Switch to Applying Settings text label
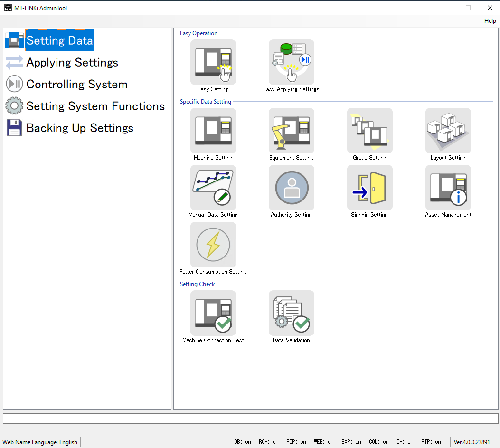Image resolution: width=500 pixels, height=448 pixels. pyautogui.click(x=72, y=63)
